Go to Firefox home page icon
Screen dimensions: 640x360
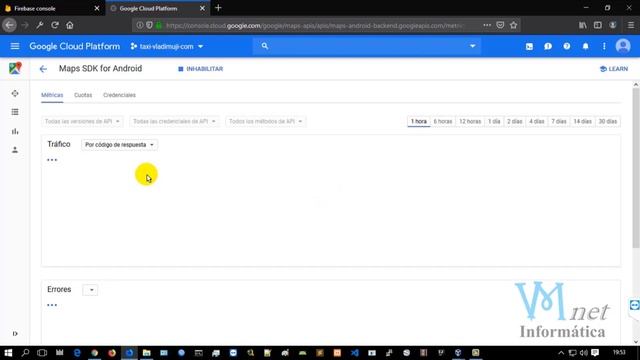point(70,25)
